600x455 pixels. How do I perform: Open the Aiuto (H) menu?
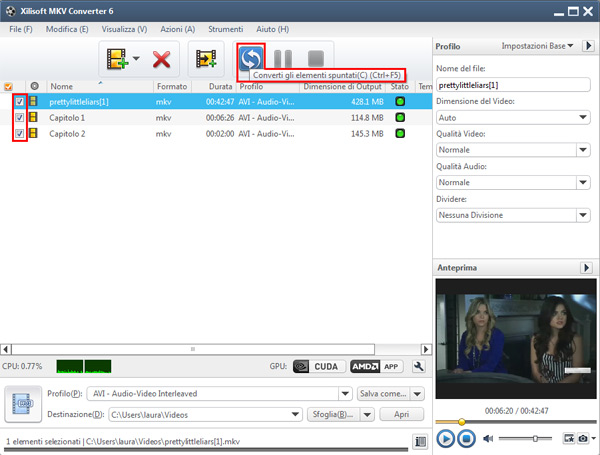coord(272,29)
